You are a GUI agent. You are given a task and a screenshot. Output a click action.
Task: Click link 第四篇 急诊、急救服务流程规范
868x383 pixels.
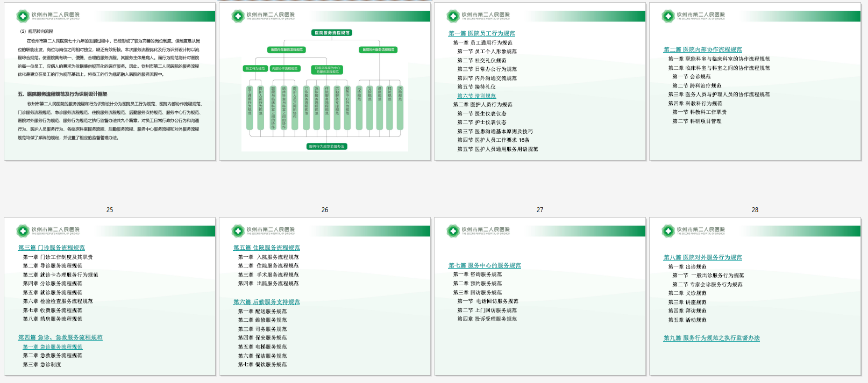[x=60, y=337]
